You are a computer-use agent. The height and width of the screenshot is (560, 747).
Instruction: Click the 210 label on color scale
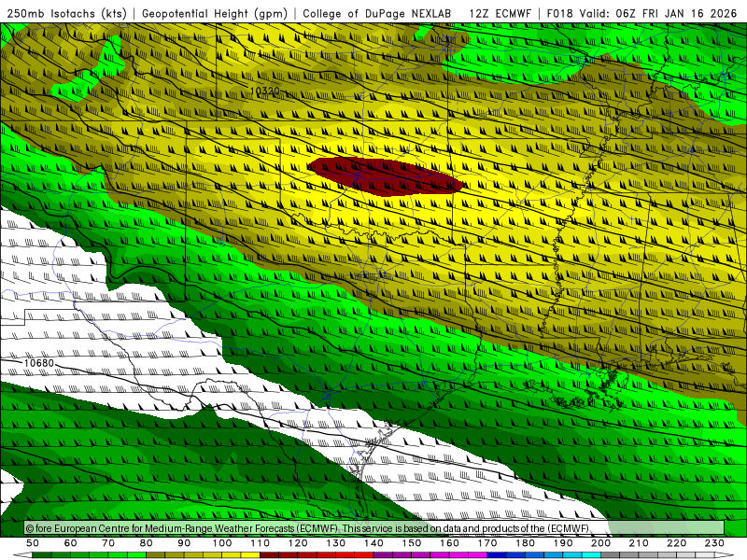click(x=639, y=543)
